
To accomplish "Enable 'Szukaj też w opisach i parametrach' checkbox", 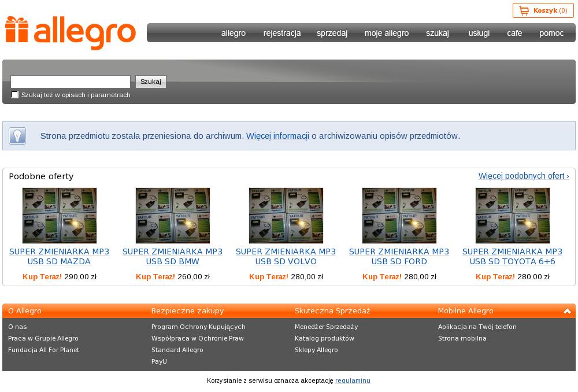I will [15, 95].
